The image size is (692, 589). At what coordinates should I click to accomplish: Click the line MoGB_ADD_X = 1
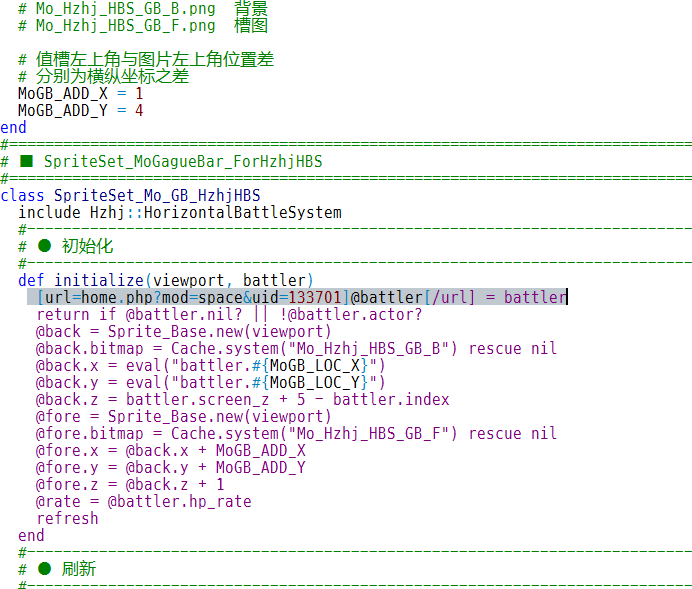point(81,94)
